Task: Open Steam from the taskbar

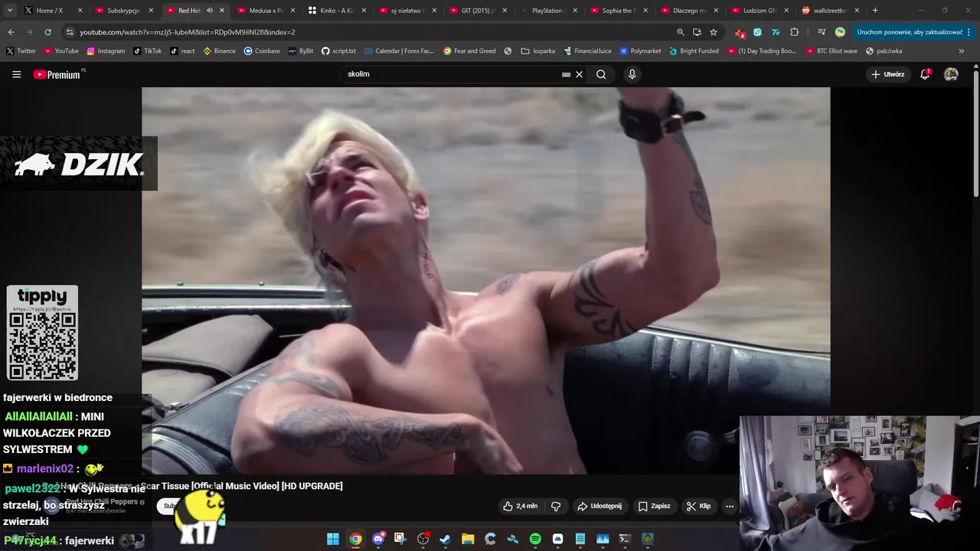Action: 445,539
